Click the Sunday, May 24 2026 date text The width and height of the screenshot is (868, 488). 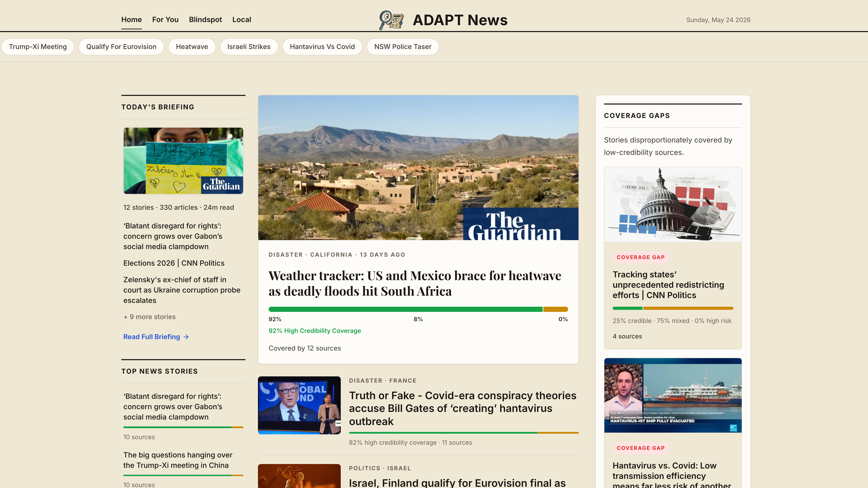pos(718,20)
